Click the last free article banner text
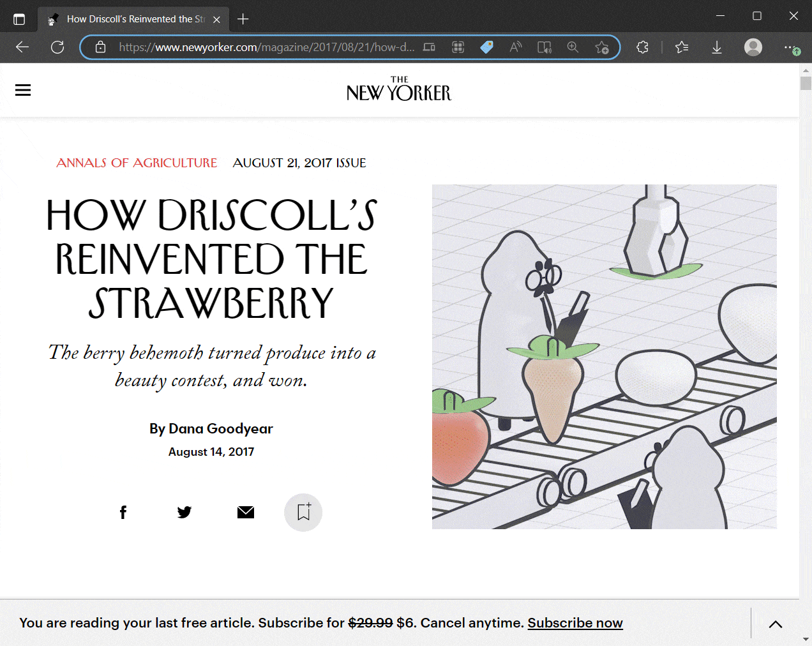The image size is (812, 646). pos(137,623)
